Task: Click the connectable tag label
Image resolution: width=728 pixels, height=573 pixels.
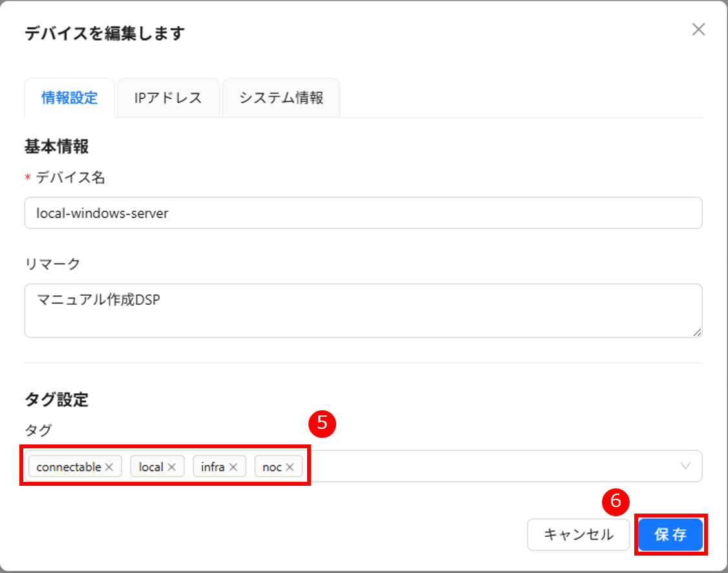Action: (x=69, y=467)
